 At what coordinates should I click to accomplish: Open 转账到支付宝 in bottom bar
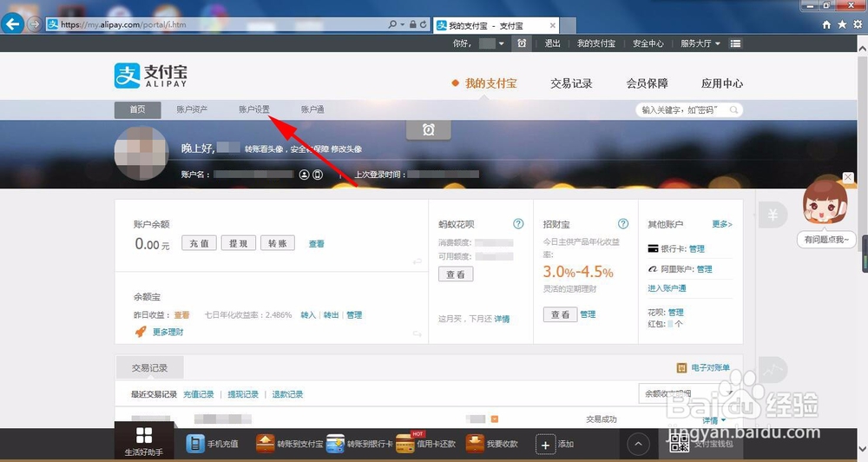pos(290,444)
